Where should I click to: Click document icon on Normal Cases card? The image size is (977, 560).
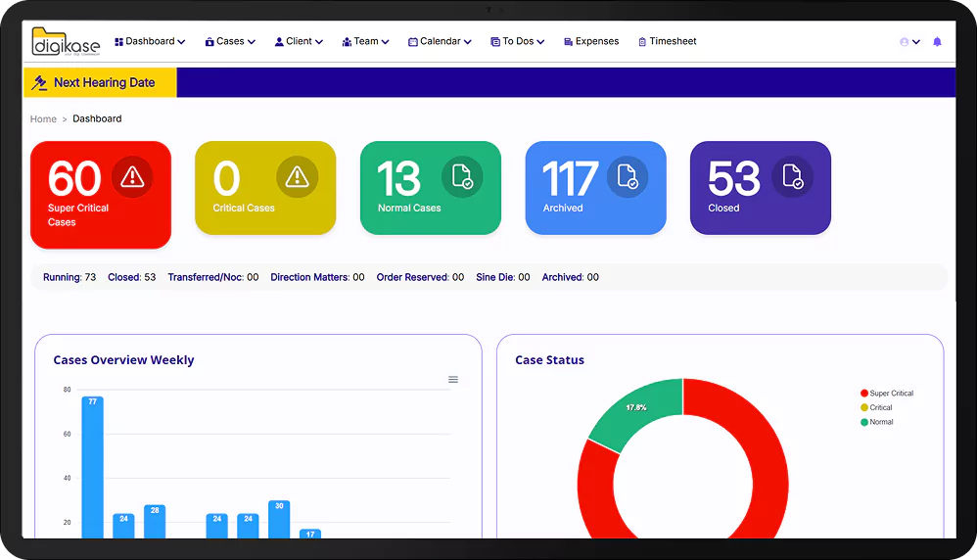(x=462, y=177)
